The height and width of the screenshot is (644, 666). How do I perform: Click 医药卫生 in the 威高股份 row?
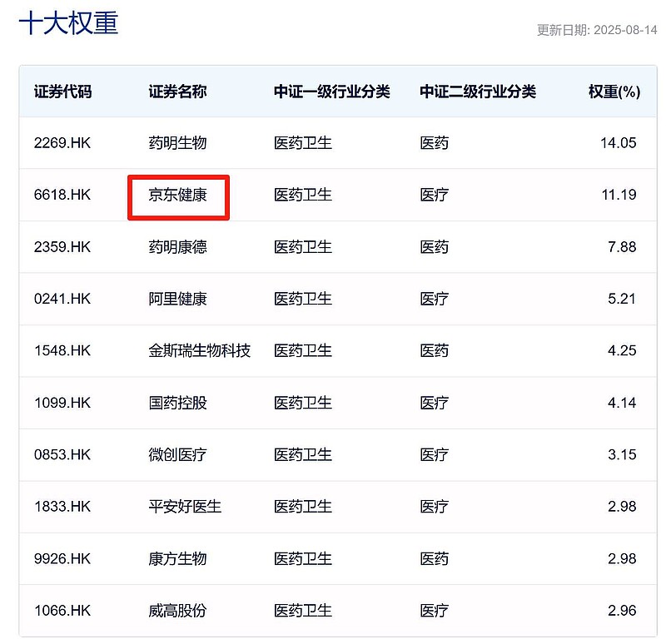point(303,611)
